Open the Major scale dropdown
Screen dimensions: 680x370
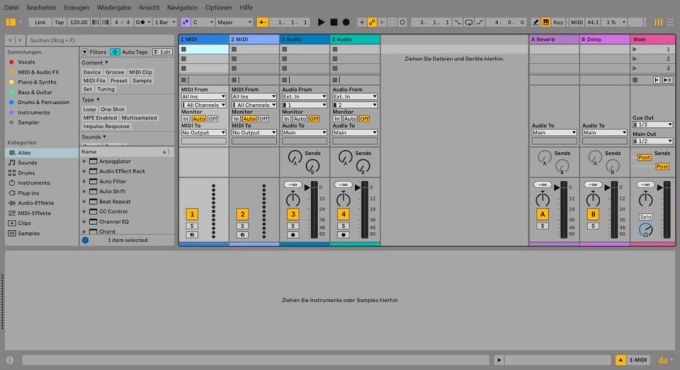[234, 22]
